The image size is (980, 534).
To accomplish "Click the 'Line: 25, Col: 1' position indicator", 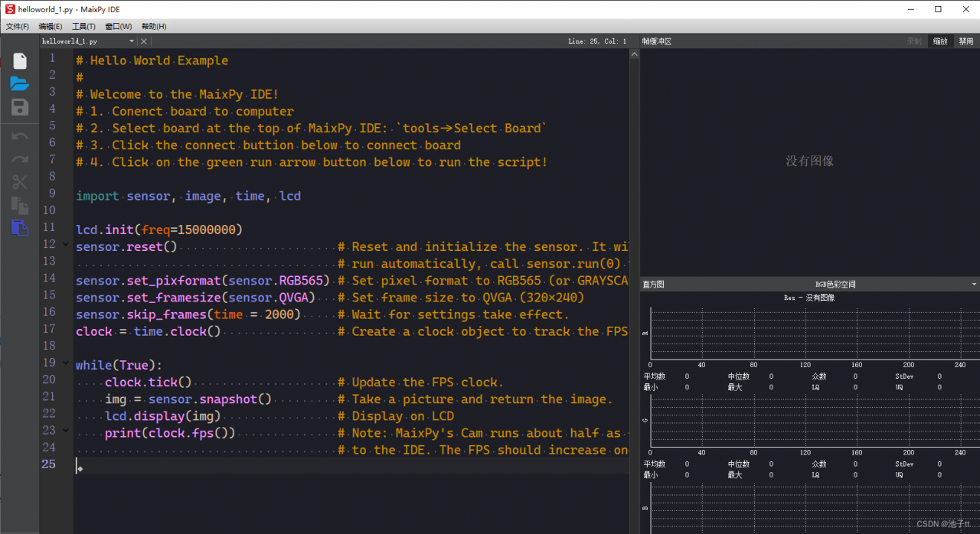I will (x=597, y=41).
